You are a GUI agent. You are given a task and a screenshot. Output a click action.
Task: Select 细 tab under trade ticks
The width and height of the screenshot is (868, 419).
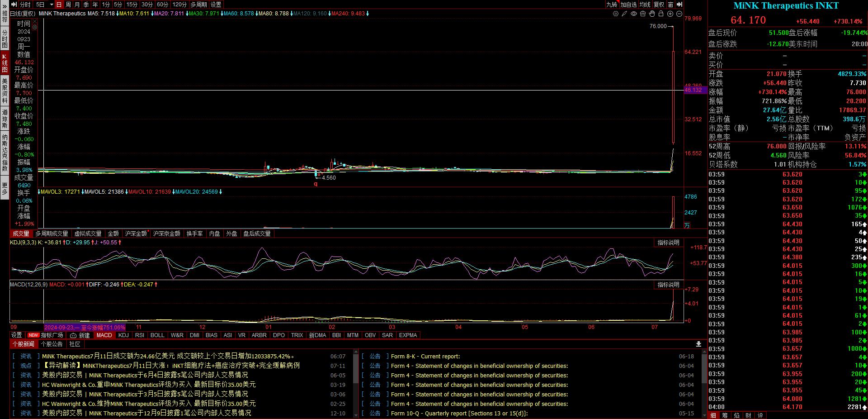pos(713,415)
